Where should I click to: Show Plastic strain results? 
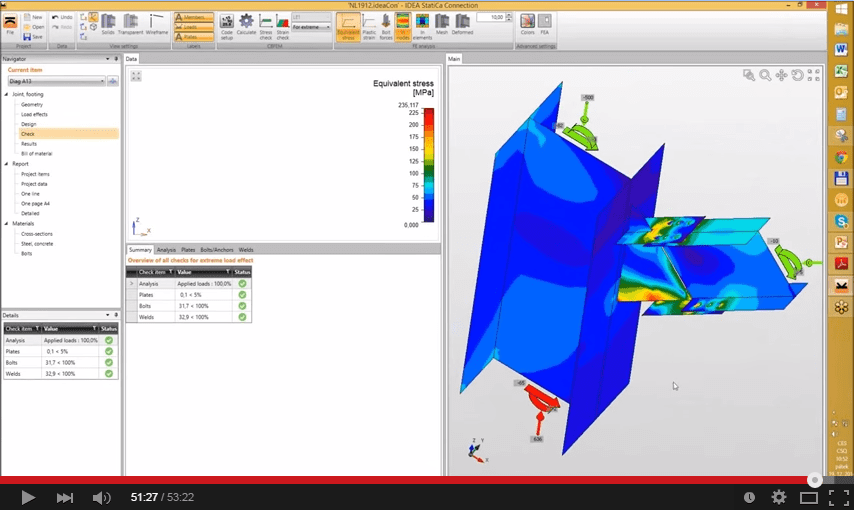(369, 24)
